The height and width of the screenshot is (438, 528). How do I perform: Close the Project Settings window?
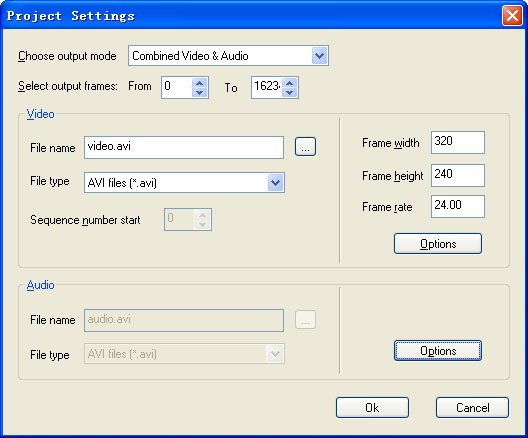click(512, 15)
